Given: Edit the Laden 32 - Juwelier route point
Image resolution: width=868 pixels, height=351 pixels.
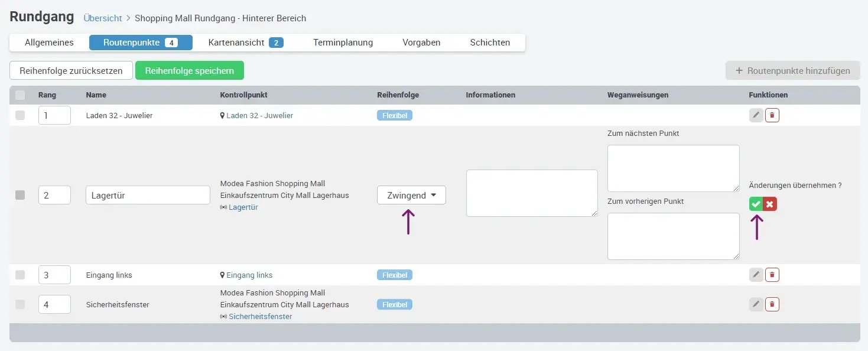Looking at the screenshot, I should point(756,115).
